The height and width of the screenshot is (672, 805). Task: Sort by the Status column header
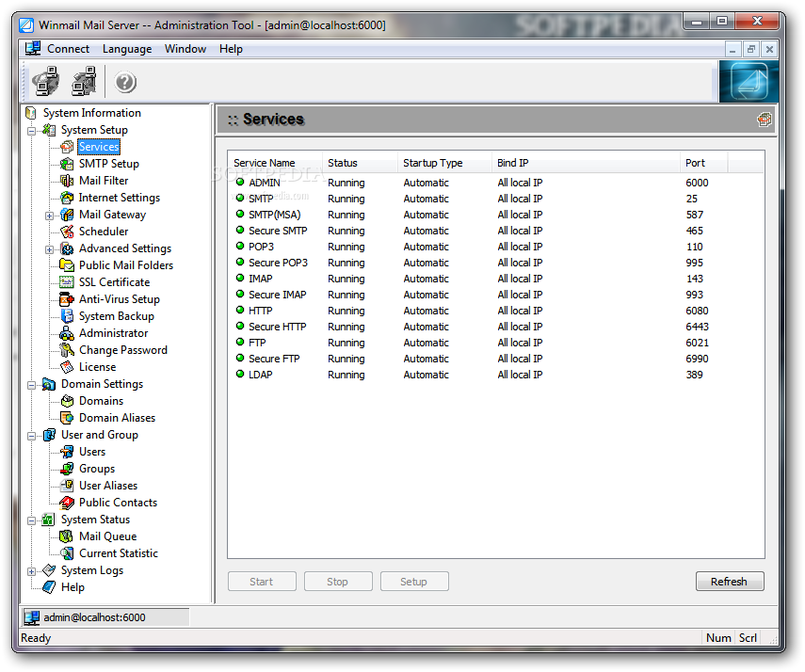point(360,163)
